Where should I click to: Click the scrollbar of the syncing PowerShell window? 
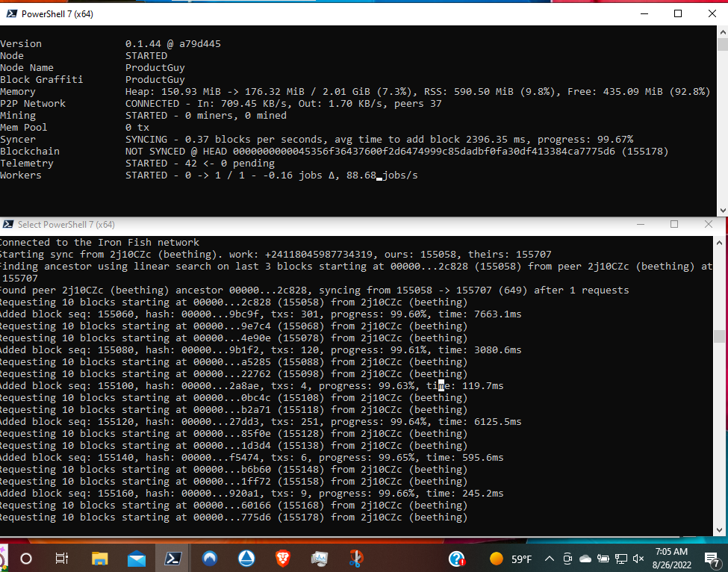point(718,336)
